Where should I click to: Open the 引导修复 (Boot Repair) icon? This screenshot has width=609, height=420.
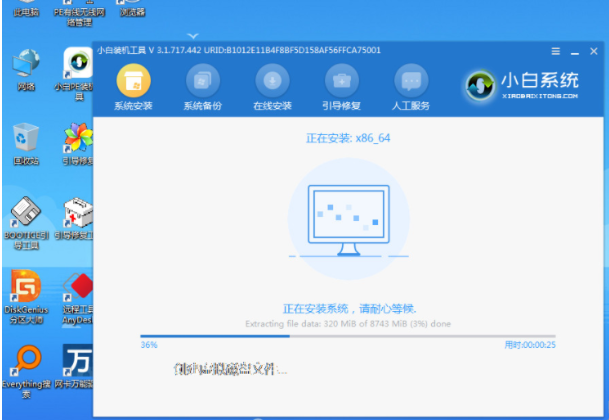[341, 80]
